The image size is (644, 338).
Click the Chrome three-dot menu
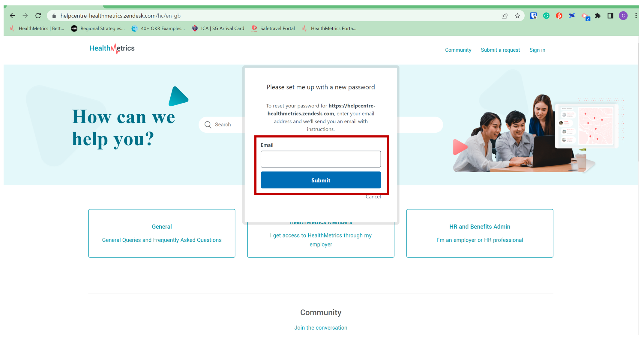click(x=636, y=16)
